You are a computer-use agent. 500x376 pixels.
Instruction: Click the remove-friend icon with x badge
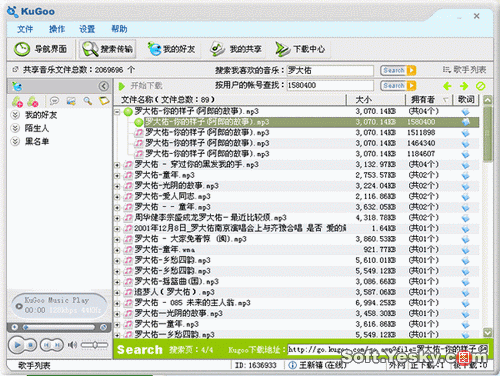point(33,101)
